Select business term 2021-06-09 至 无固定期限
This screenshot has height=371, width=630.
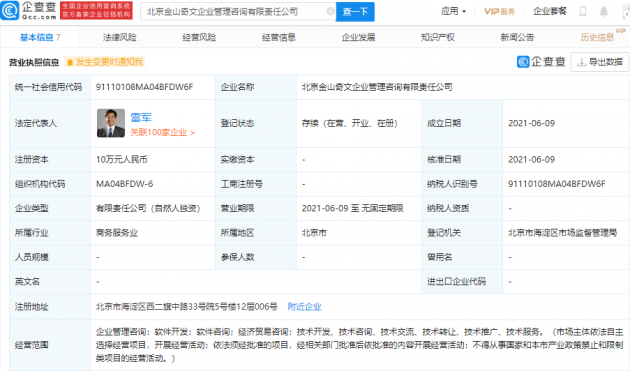click(352, 208)
